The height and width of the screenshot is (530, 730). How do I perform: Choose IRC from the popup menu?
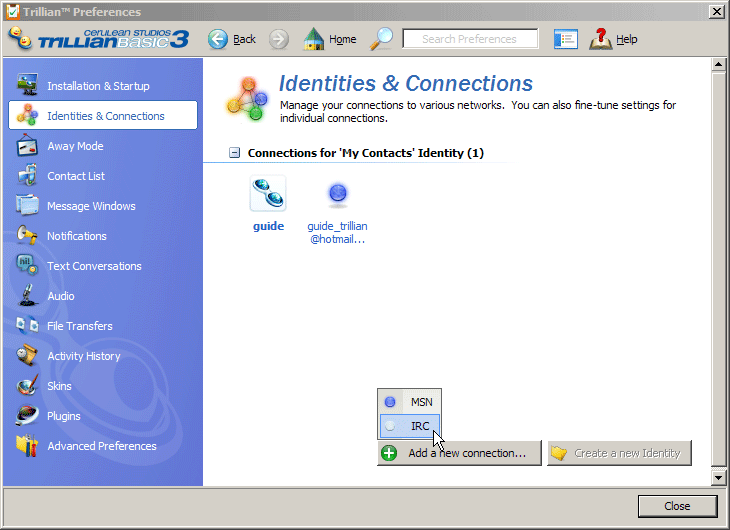tap(410, 426)
